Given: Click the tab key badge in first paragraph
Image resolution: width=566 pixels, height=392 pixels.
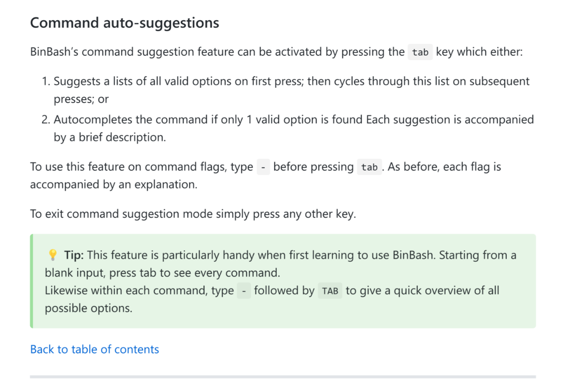Looking at the screenshot, I should 420,52.
